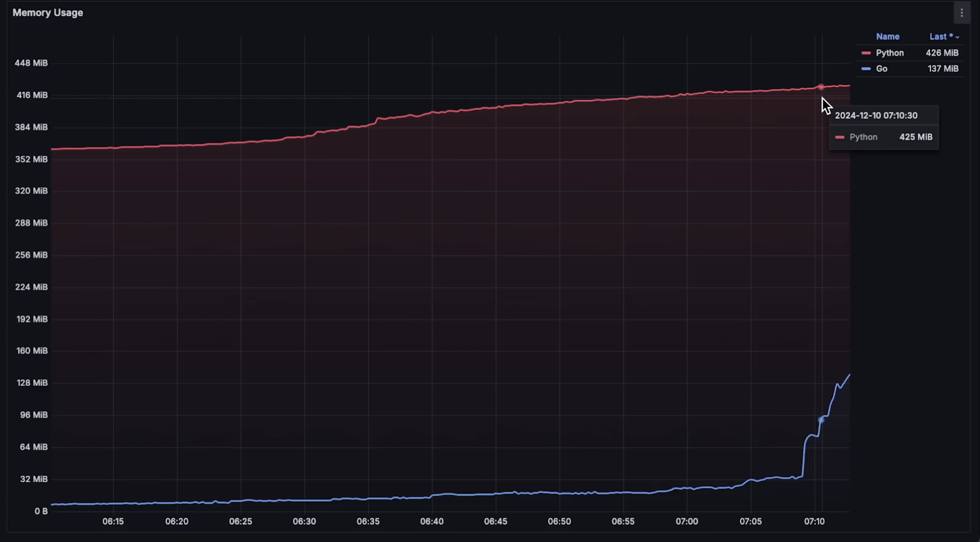Click Python color marker inside the tooltip
The image size is (980, 542).
(839, 137)
